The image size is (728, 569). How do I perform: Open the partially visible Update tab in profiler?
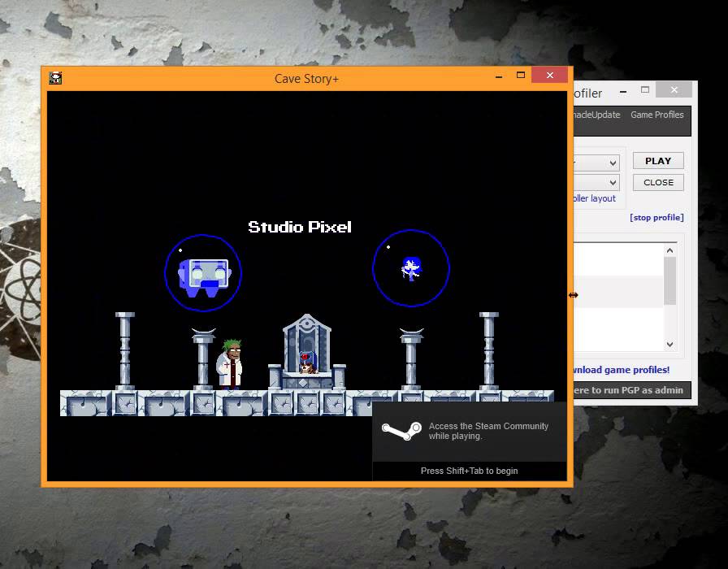pos(597,115)
